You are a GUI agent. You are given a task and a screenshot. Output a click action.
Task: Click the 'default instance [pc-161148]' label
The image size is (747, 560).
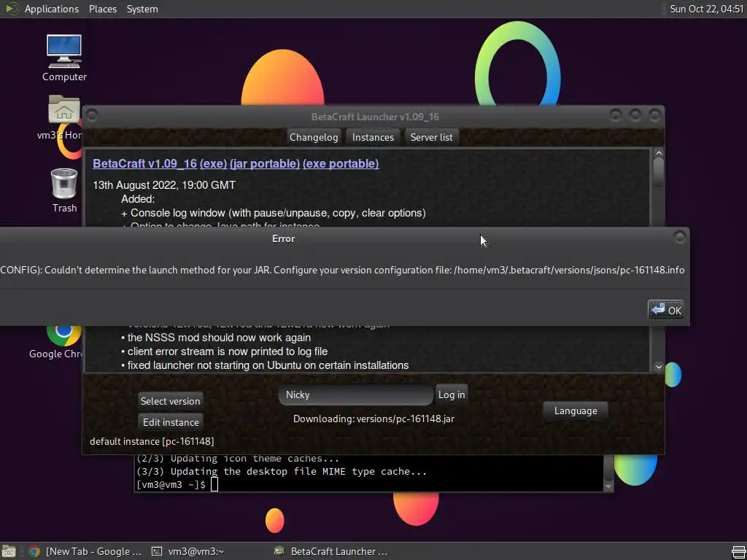click(x=152, y=441)
